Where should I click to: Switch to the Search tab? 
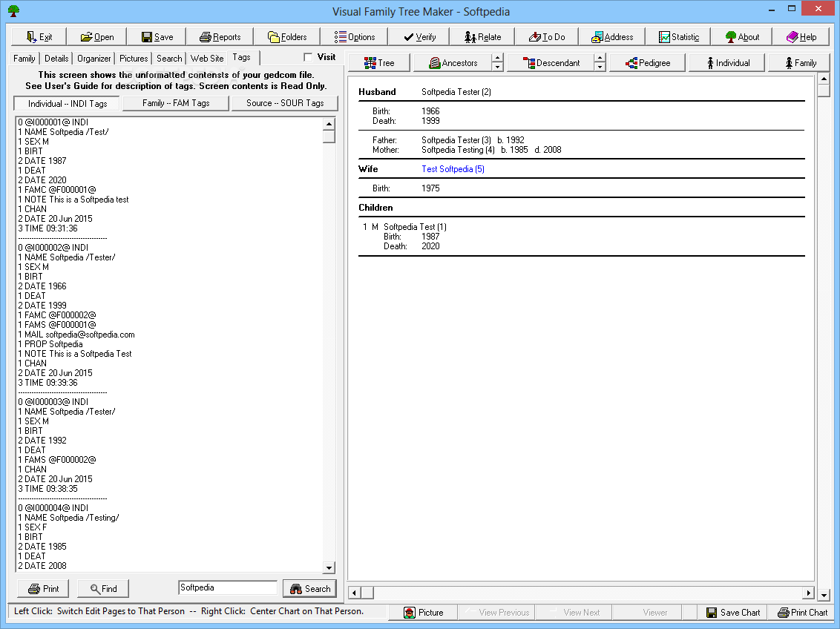point(169,59)
